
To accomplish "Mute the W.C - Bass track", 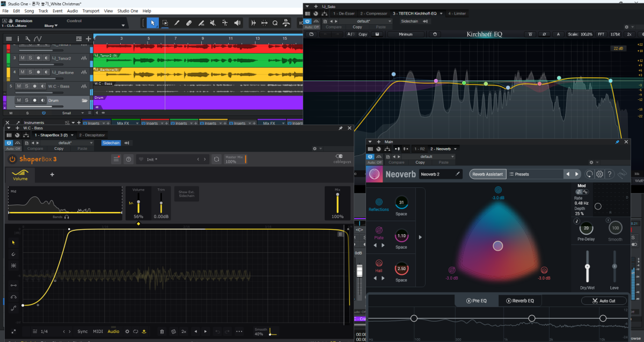I will [x=19, y=86].
